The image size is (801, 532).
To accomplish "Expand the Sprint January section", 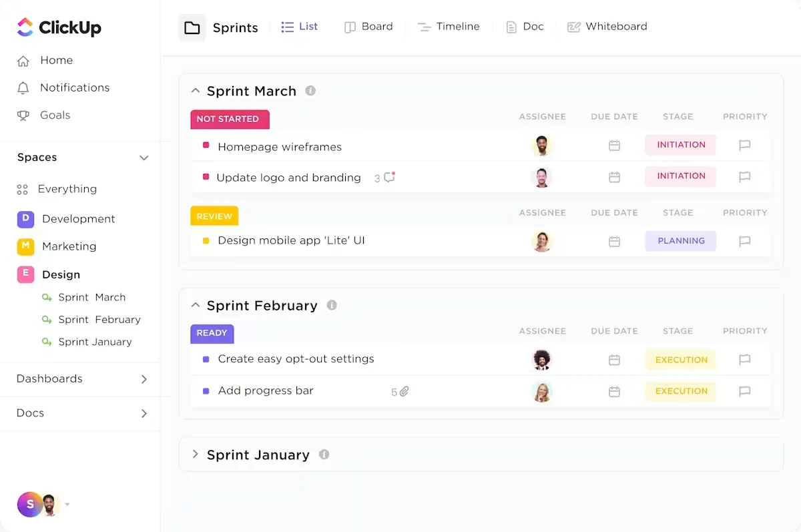I will point(196,454).
